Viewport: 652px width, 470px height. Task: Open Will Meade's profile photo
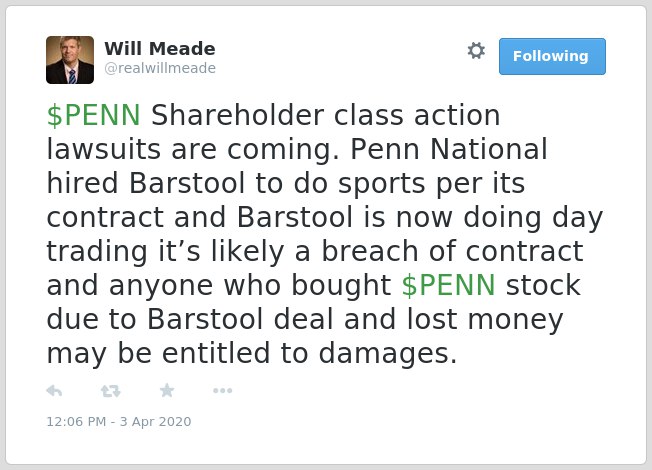(70, 60)
